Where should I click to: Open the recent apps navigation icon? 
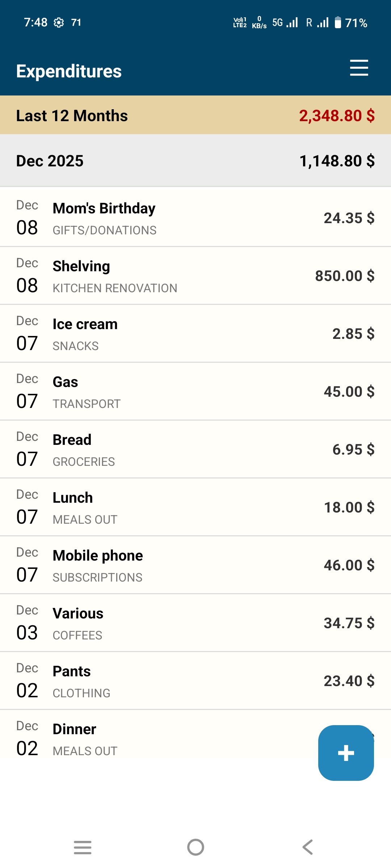coord(83,847)
